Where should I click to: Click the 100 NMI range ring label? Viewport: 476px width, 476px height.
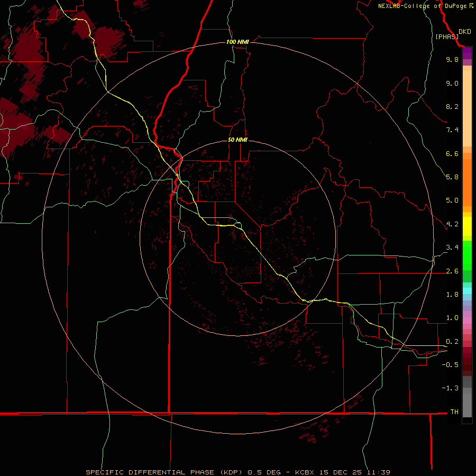point(237,42)
